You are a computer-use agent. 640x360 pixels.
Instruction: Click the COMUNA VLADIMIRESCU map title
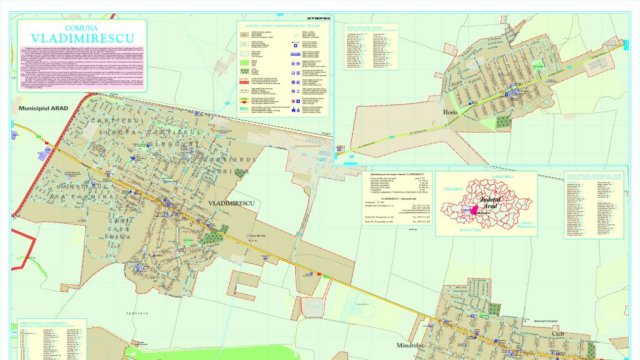[82, 35]
